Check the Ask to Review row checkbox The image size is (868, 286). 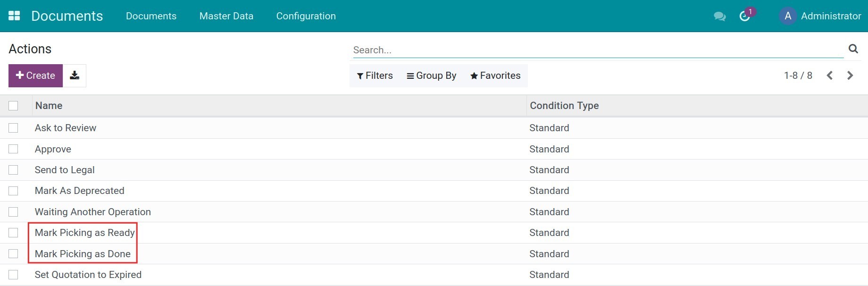13,128
